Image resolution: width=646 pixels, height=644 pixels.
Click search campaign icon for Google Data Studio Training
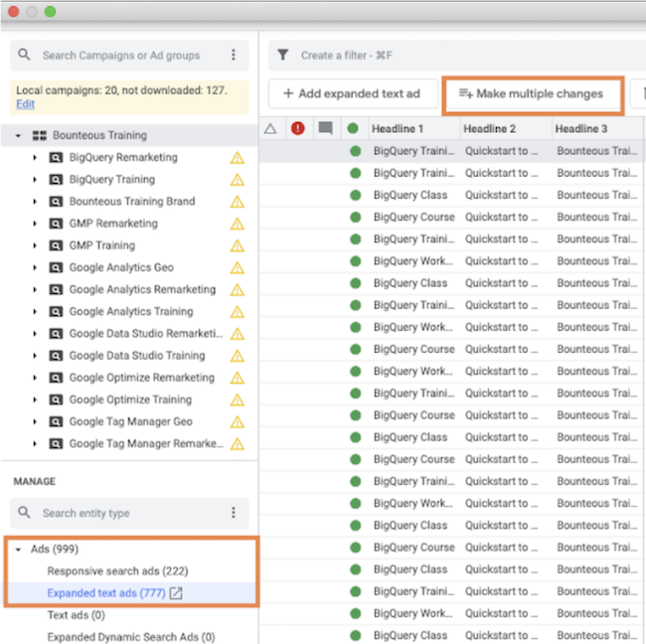click(x=56, y=356)
